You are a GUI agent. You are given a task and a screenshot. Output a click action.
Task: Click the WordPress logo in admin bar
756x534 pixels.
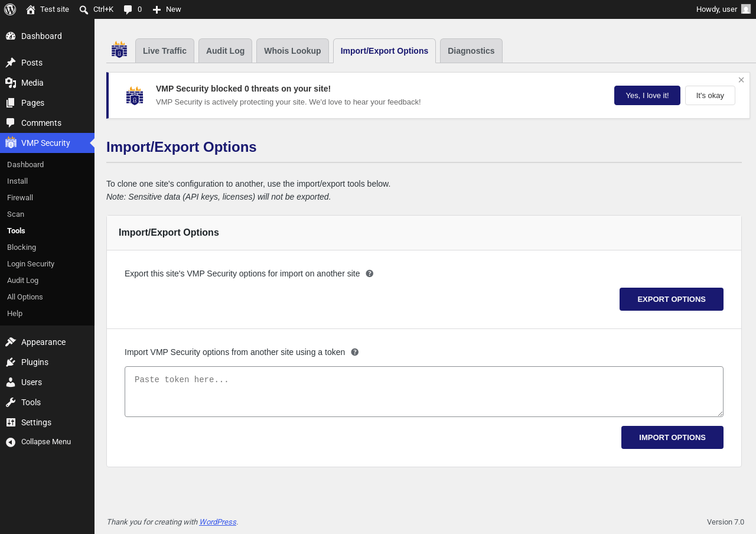point(10,9)
